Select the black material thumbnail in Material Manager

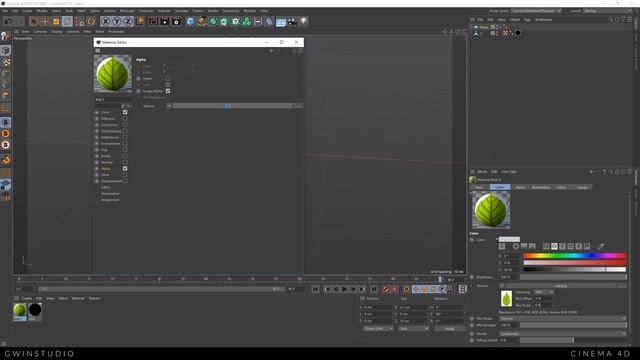tap(35, 310)
